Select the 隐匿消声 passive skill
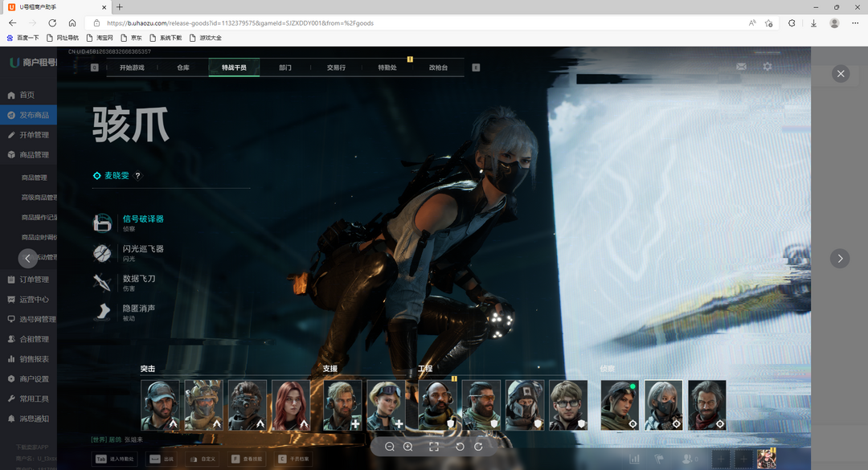The width and height of the screenshot is (868, 470). [125, 313]
